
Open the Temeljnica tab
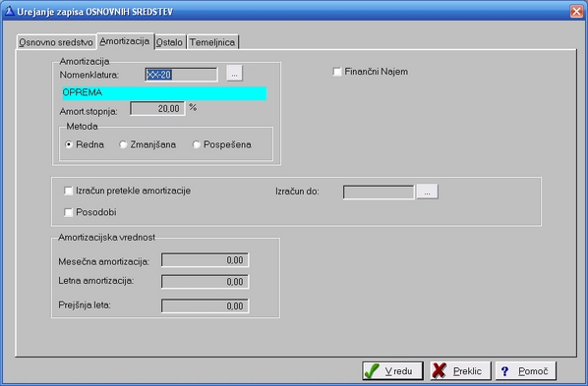click(212, 42)
